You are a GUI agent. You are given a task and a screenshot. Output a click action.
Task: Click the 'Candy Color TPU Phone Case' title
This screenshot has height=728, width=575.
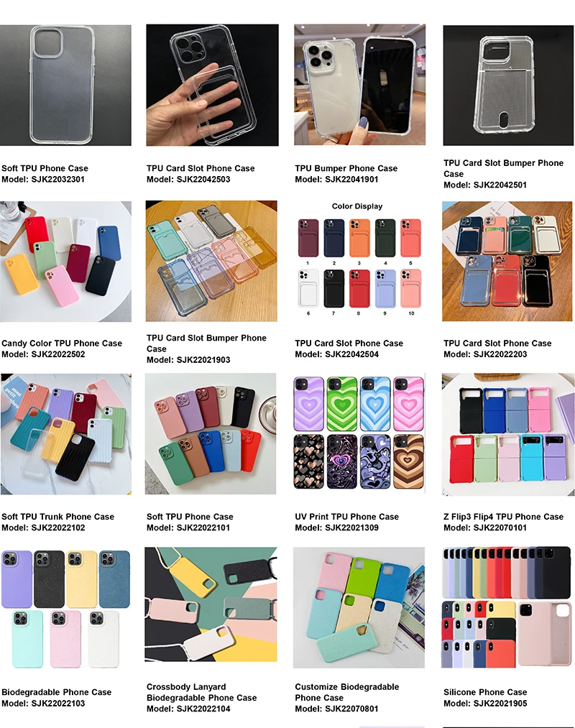[x=62, y=343]
